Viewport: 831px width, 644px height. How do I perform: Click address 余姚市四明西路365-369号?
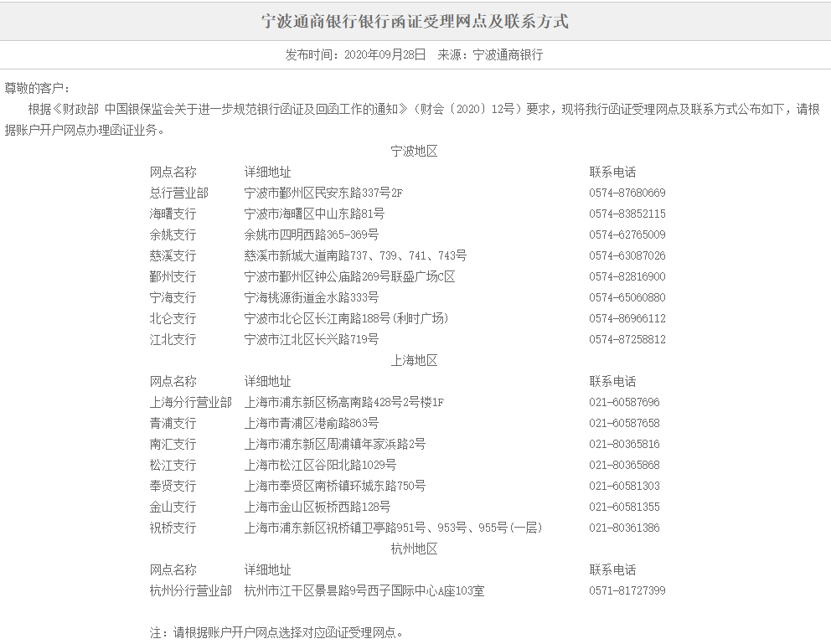tap(312, 234)
